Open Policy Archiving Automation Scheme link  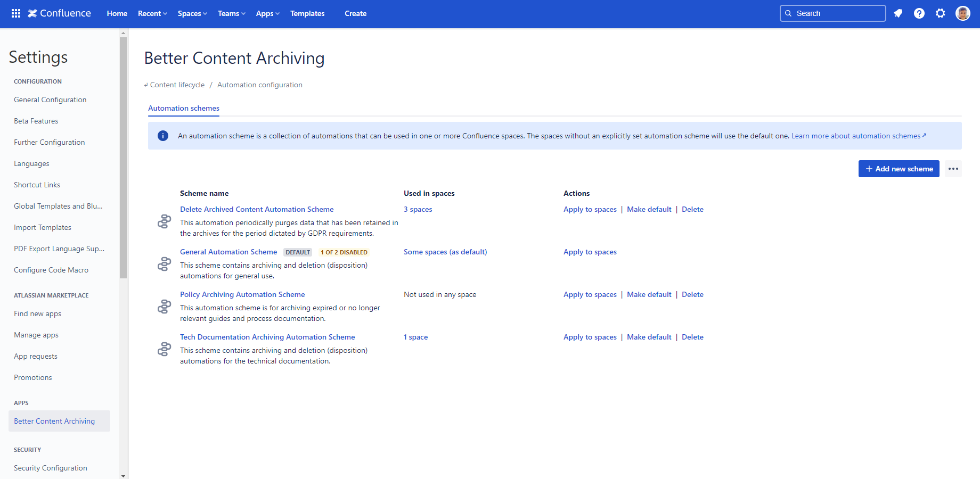coord(242,294)
